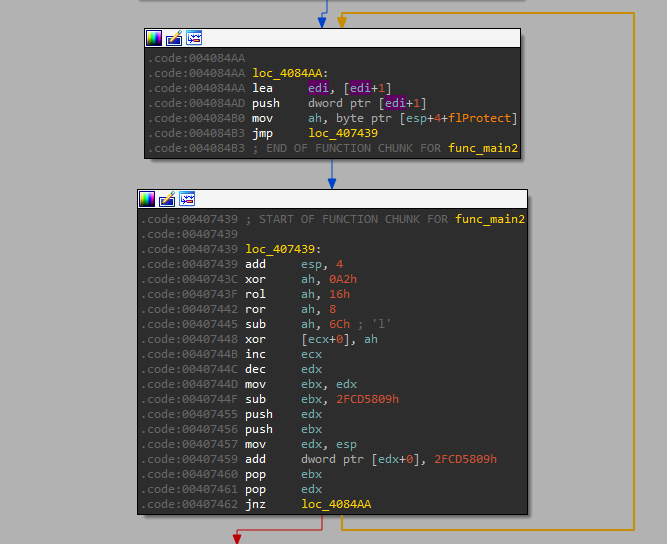
Task: Click edit comment icon on loc_407439 block
Action: 167,199
